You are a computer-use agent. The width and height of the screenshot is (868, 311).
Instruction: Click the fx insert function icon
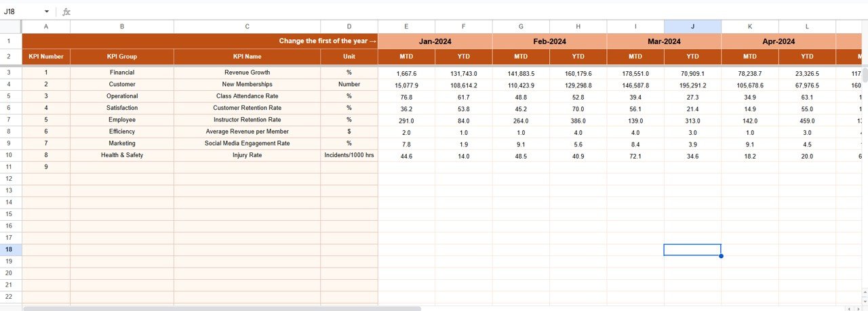point(66,12)
